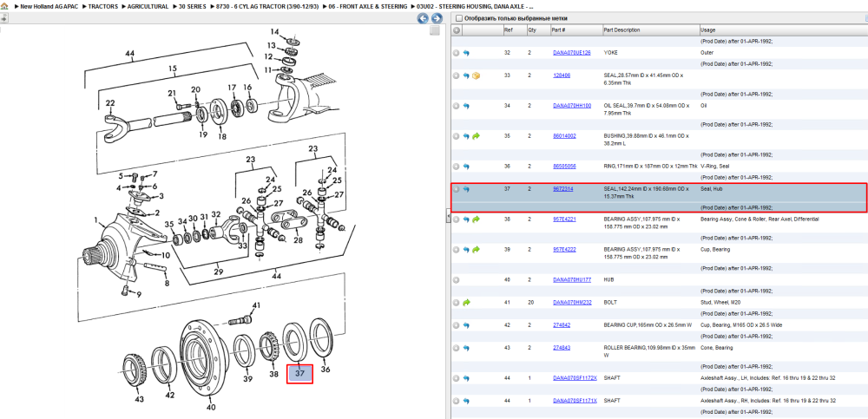The height and width of the screenshot is (419, 868).
Task: Select callout 36 in the diagram
Action: [x=325, y=370]
